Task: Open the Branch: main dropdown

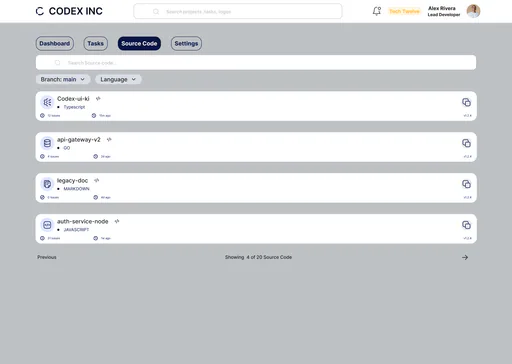Action: (63, 79)
